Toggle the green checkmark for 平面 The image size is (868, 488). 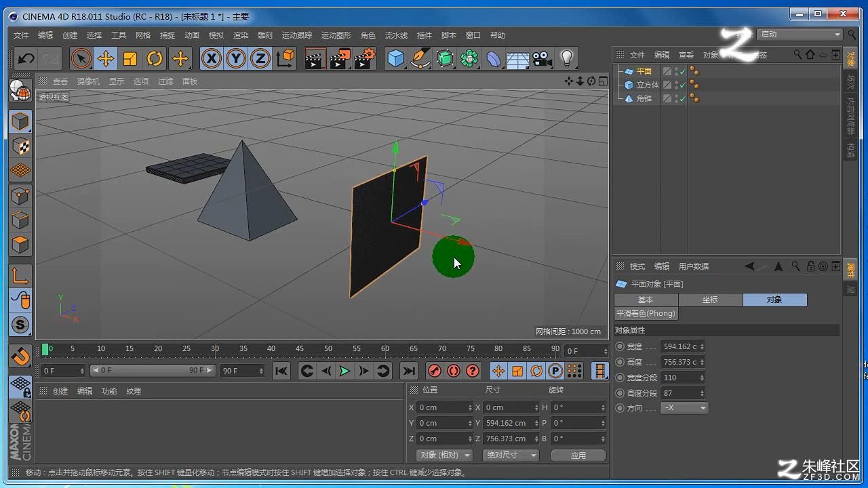point(683,71)
